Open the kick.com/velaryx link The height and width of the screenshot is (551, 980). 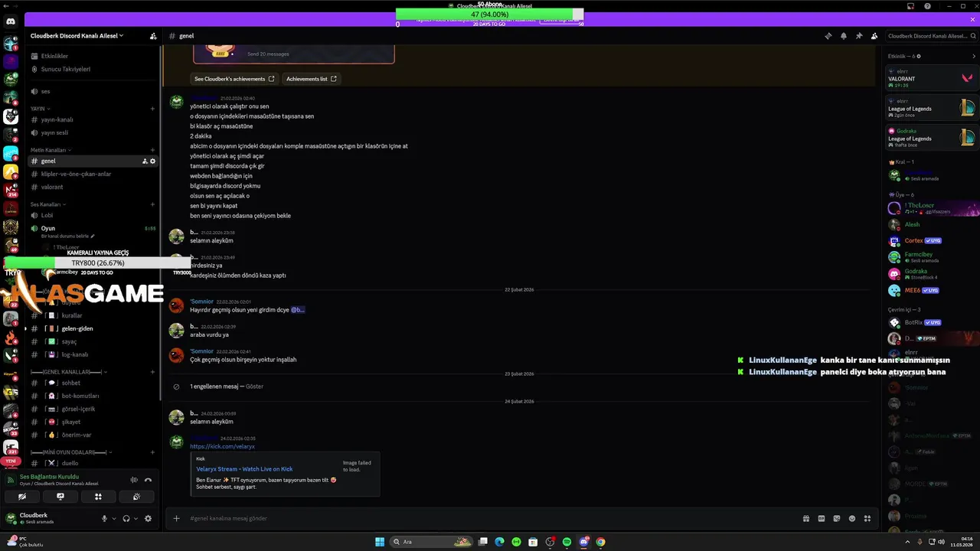coord(222,446)
